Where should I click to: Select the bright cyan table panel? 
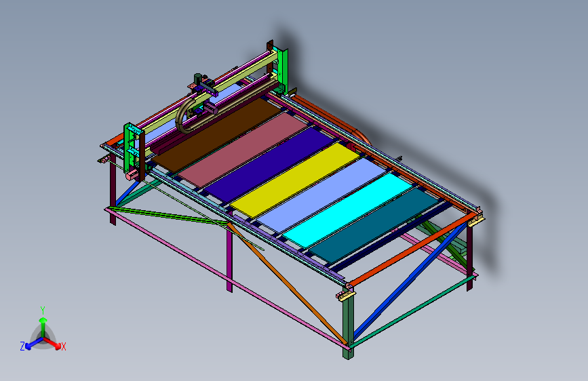(x=347, y=209)
